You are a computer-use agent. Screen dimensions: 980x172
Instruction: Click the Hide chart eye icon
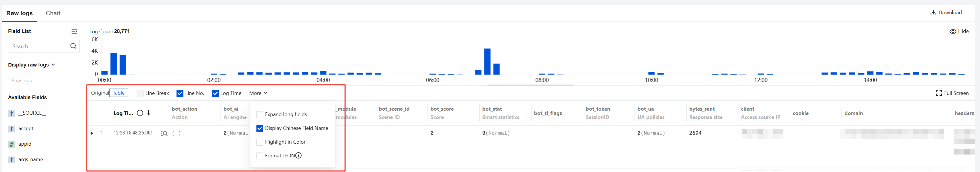click(x=953, y=32)
